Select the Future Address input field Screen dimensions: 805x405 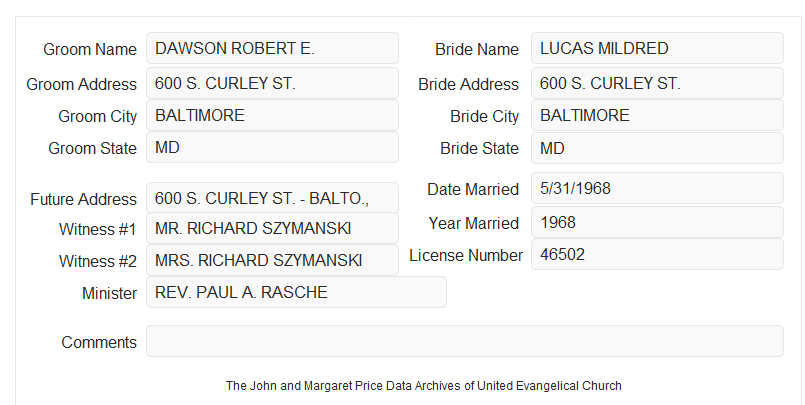pos(272,198)
